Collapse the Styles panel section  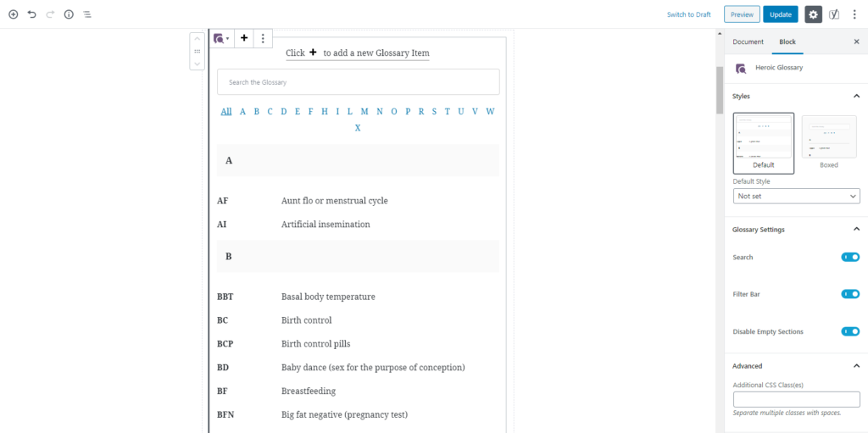tap(855, 97)
